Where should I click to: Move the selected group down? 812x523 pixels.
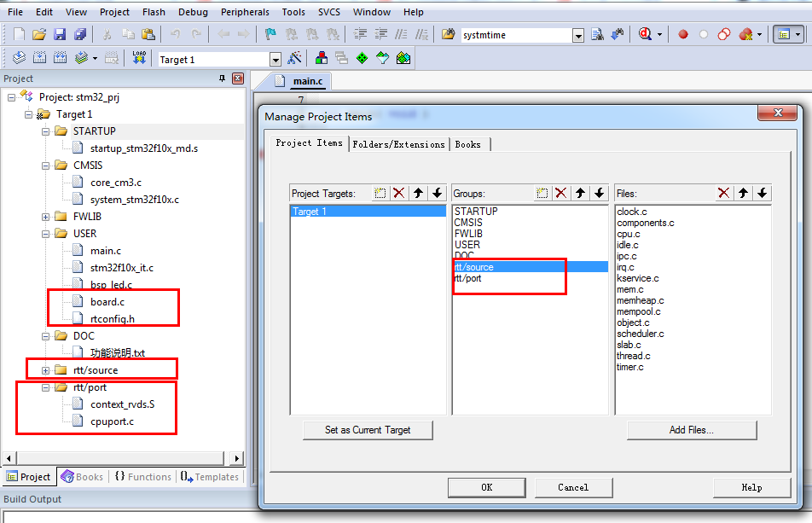(599, 193)
